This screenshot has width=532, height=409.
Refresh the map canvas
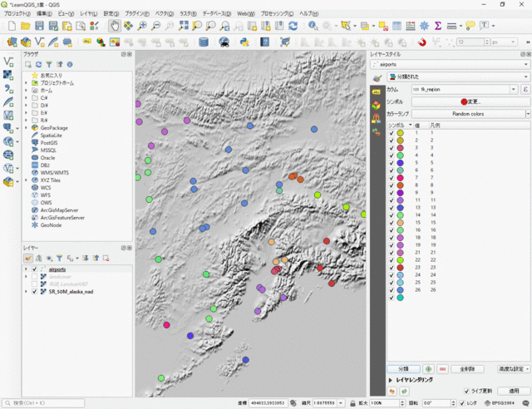point(293,26)
